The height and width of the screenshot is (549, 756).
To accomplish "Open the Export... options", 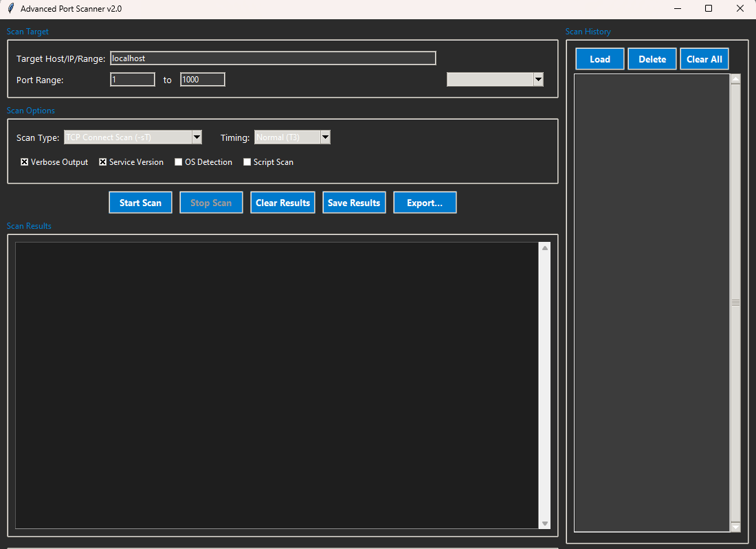I will coord(425,203).
